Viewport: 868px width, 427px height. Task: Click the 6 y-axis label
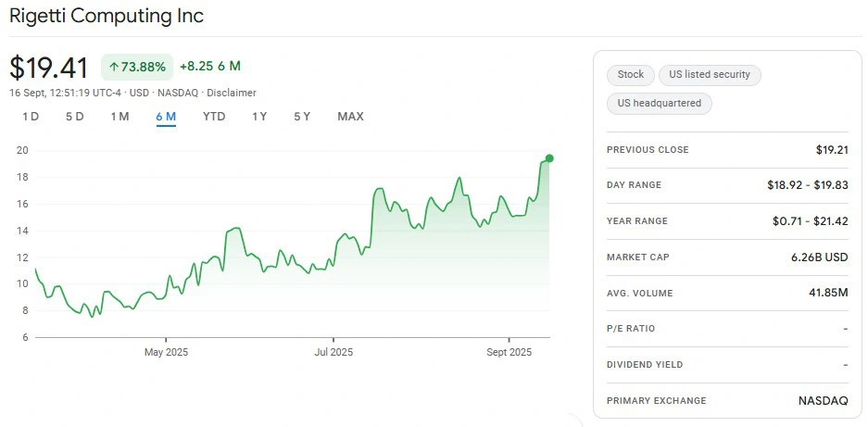23,337
